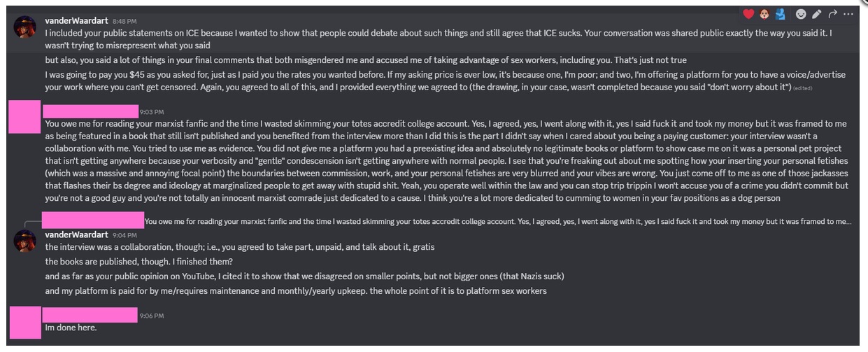Open the pink avatar on the 9:03 PM message

click(24, 117)
